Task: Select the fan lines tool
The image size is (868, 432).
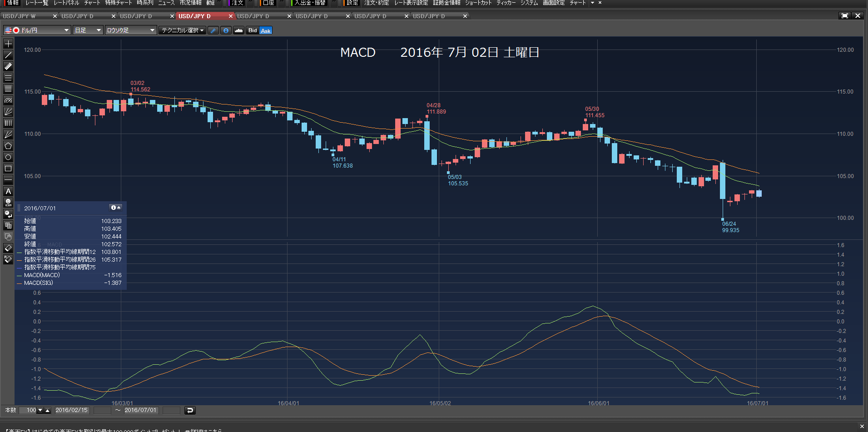Action: 8,112
